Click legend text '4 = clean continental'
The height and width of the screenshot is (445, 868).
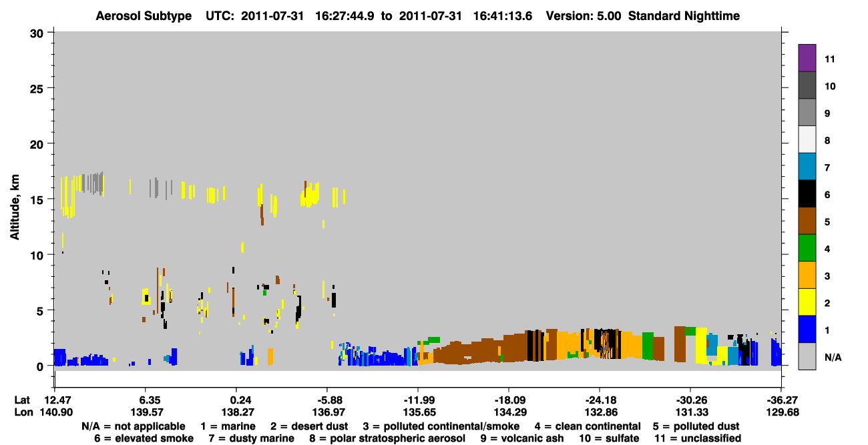click(x=588, y=426)
